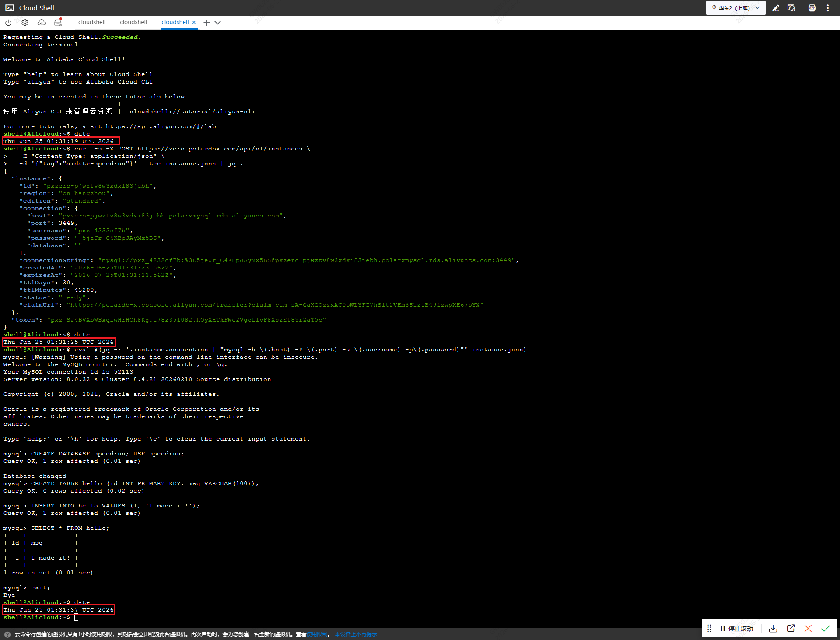Open the 华东2（上海） region dropdown
The width and height of the screenshot is (840, 640).
(x=735, y=8)
